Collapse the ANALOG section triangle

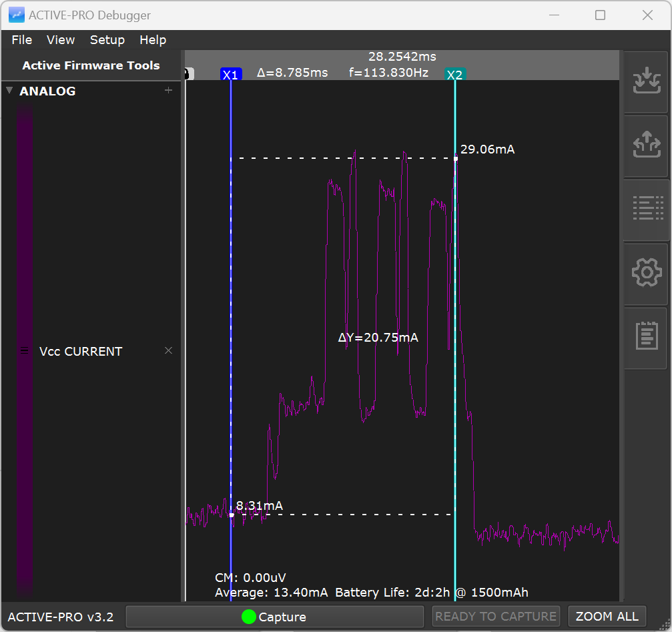[x=9, y=90]
